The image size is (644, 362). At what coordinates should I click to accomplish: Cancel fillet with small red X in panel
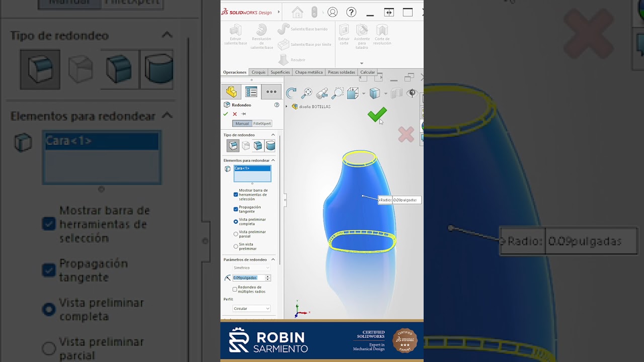[x=234, y=114]
